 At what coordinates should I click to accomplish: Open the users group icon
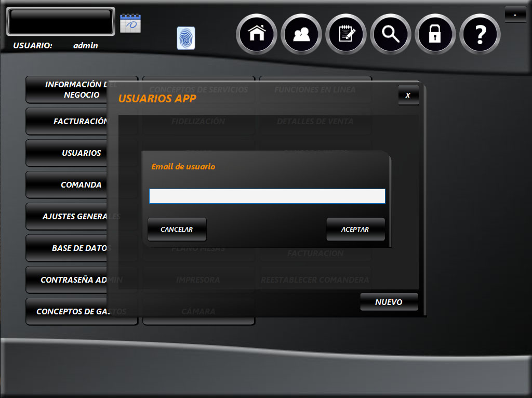click(301, 34)
